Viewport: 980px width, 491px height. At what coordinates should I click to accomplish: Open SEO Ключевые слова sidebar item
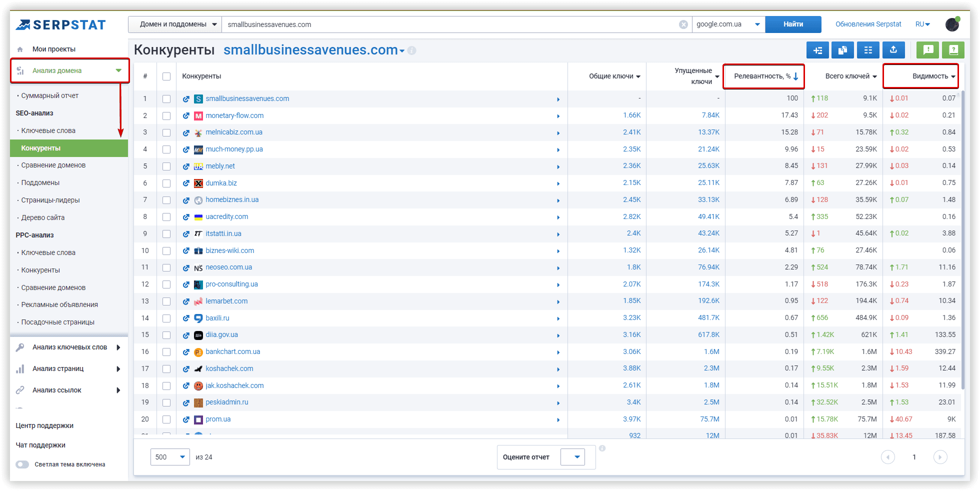point(48,131)
